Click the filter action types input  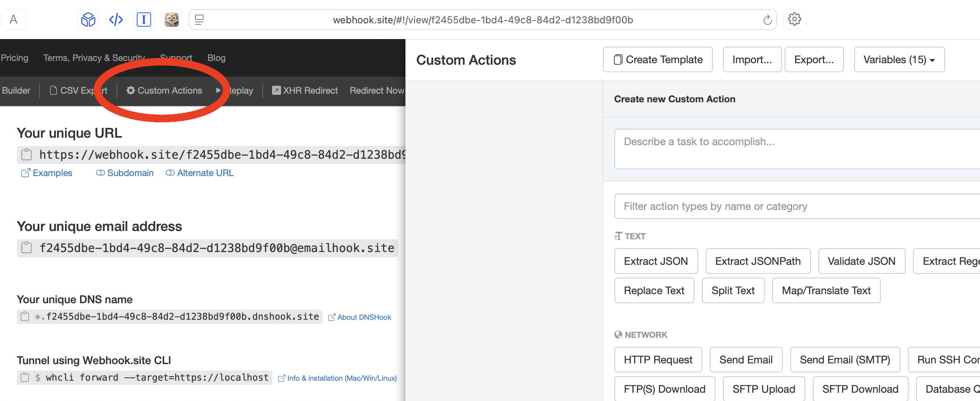coord(797,206)
